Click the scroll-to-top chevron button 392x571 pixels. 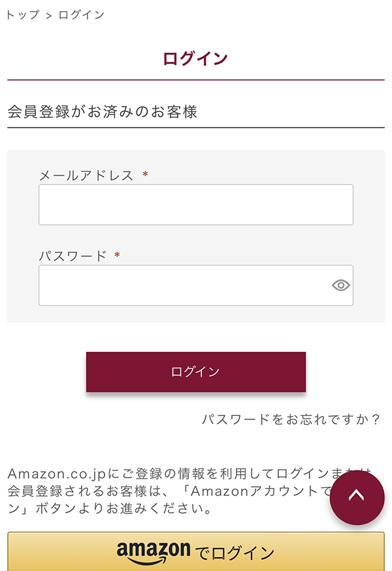(x=357, y=497)
